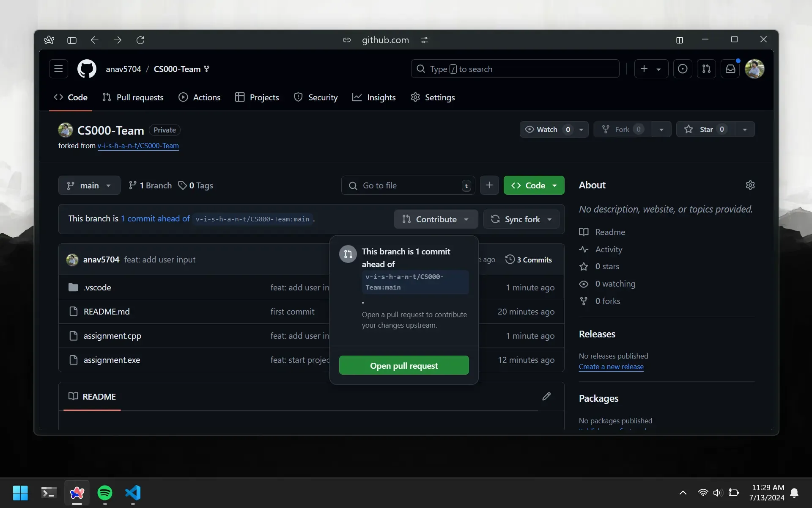Open assignment.cpp file
812x508 pixels.
(112, 336)
